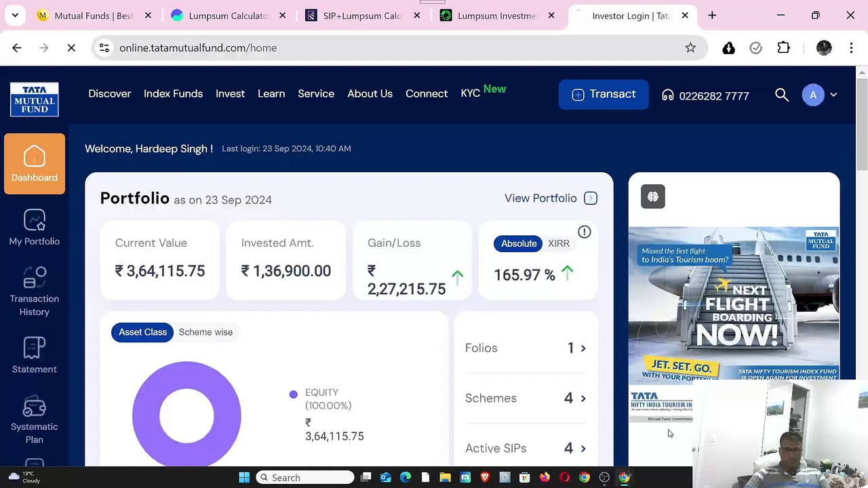Click the purple equity donut chart
Screen dimensions: 868x488
tap(186, 414)
